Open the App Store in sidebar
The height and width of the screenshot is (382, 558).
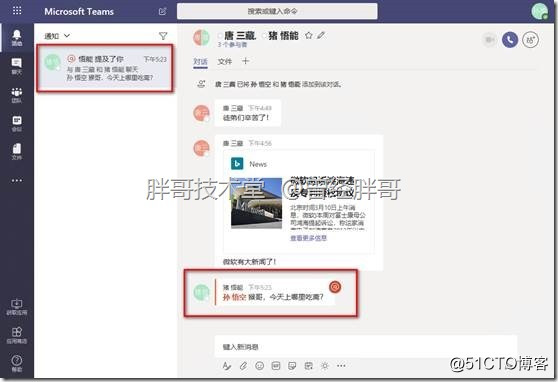click(x=17, y=335)
